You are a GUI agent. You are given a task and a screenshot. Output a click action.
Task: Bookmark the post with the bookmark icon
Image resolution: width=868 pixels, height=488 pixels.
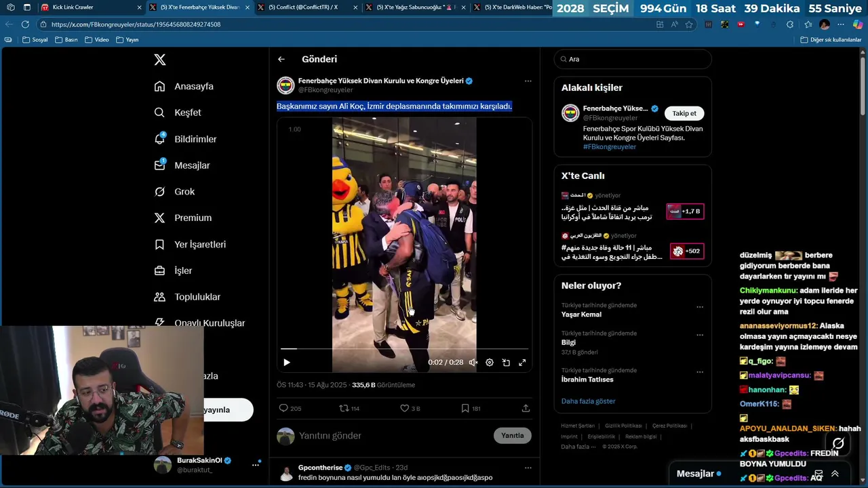coord(465,408)
